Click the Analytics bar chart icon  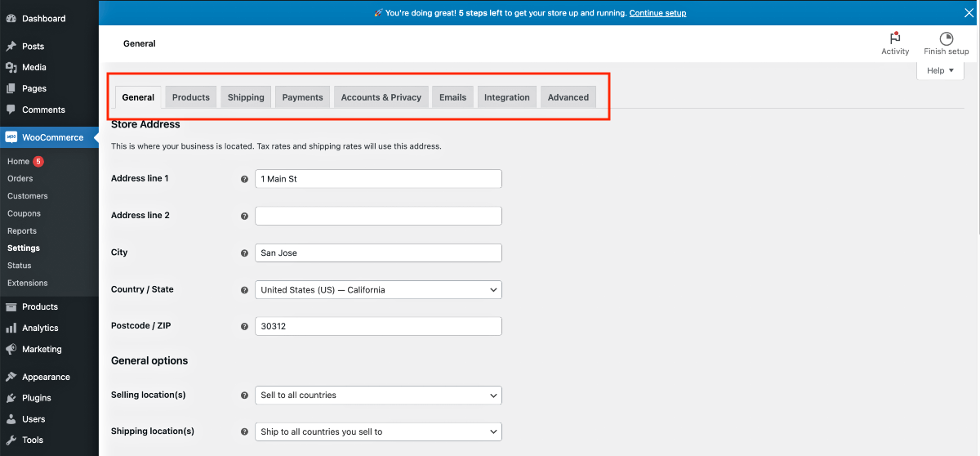(11, 328)
